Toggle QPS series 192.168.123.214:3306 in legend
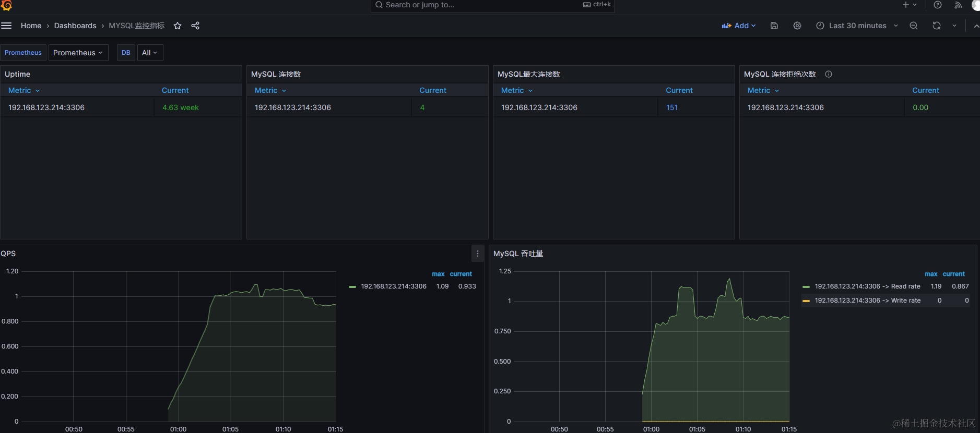 (394, 286)
